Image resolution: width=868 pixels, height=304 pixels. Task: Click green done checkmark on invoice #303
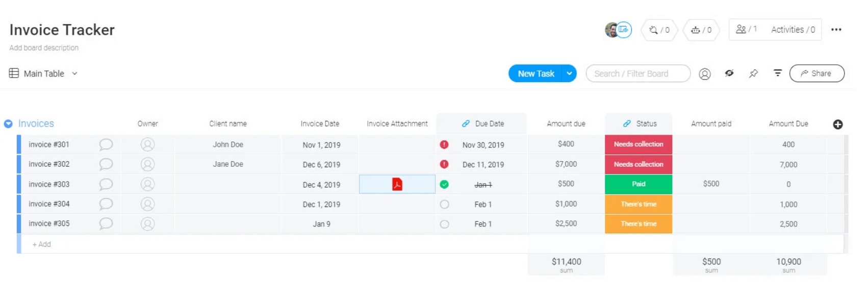(x=444, y=184)
